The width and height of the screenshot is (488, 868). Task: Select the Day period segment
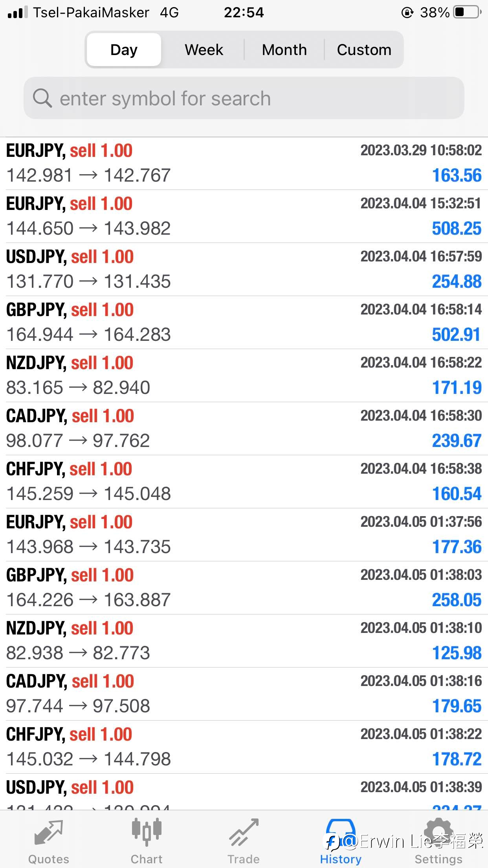(124, 50)
